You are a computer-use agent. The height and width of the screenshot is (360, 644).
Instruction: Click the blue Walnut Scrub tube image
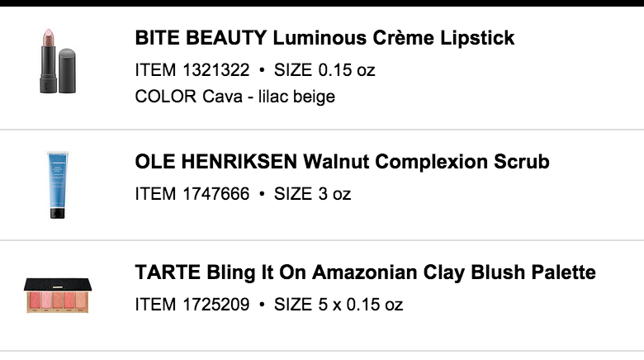58,184
